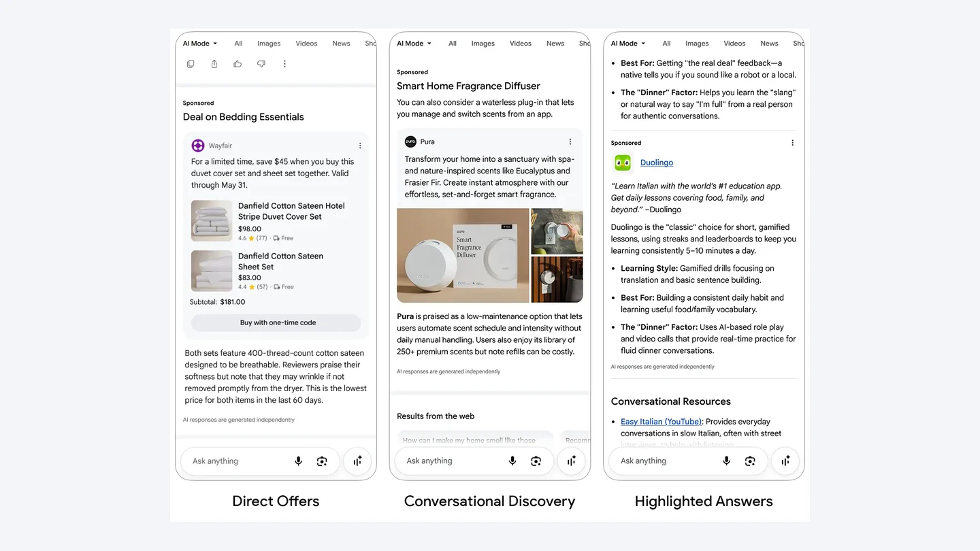The width and height of the screenshot is (980, 551).
Task: Expand AI Mode dropdown in Direct Offers phone
Action: pos(200,44)
